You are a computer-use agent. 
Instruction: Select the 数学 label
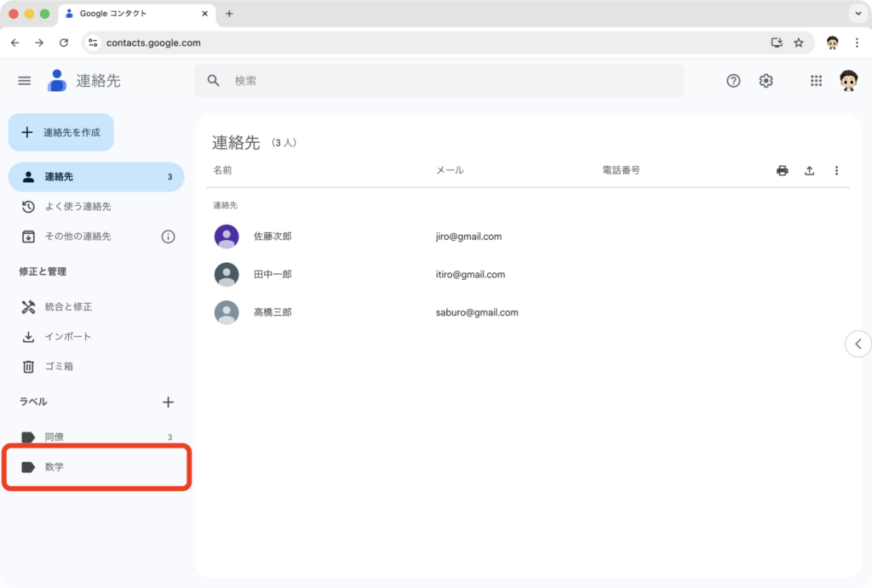click(x=54, y=467)
